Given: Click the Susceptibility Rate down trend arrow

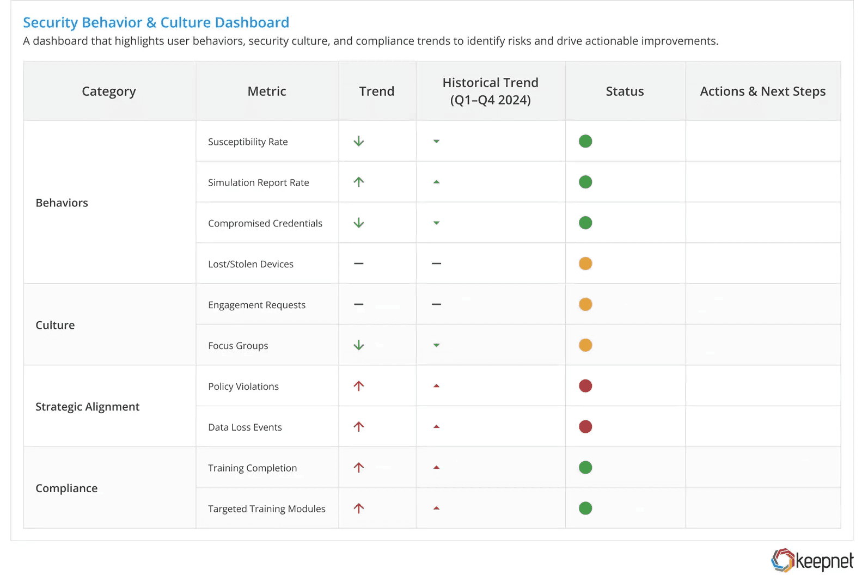Looking at the screenshot, I should (358, 142).
